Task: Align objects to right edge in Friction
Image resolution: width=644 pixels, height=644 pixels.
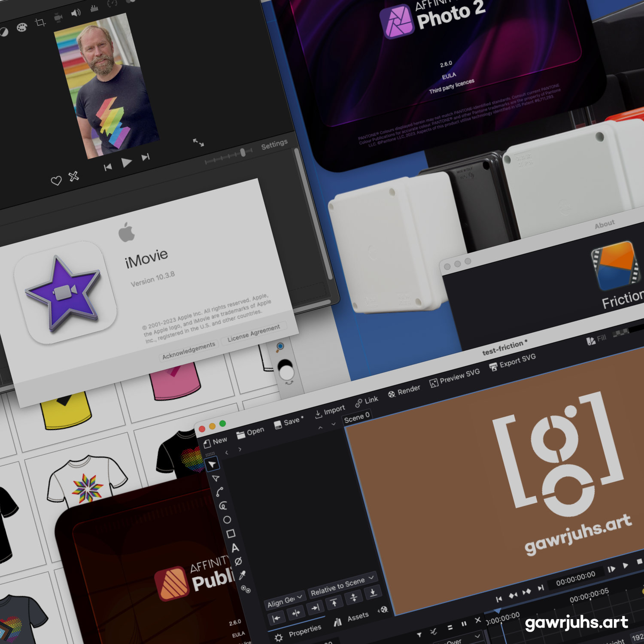Action: (315, 608)
